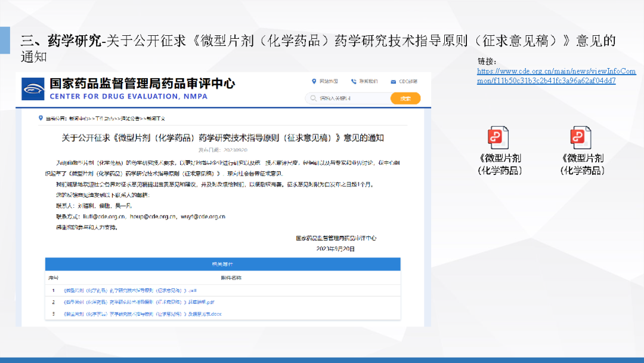The height and width of the screenshot is (363, 644).
Task: Open attachment 3 反馈意见表.docx link
Action: [x=142, y=313]
